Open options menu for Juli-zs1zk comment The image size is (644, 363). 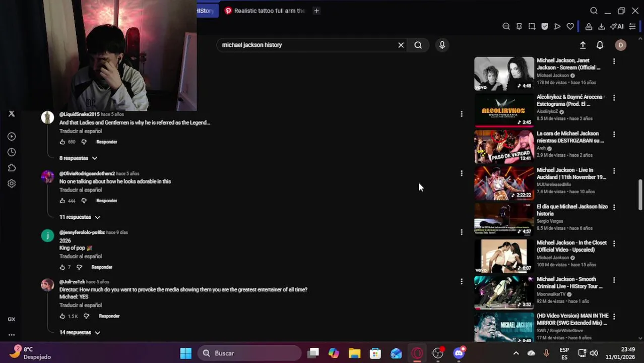(462, 281)
